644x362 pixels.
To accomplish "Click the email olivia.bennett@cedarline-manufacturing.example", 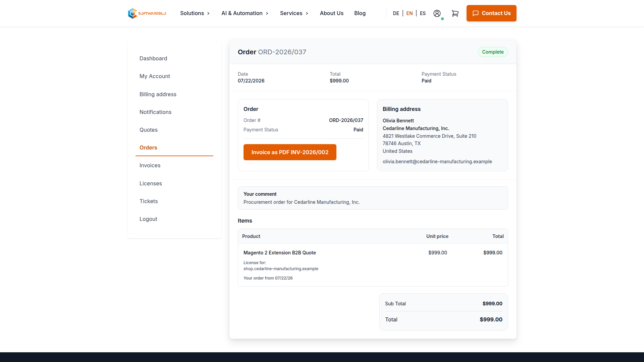I will click(x=437, y=162).
